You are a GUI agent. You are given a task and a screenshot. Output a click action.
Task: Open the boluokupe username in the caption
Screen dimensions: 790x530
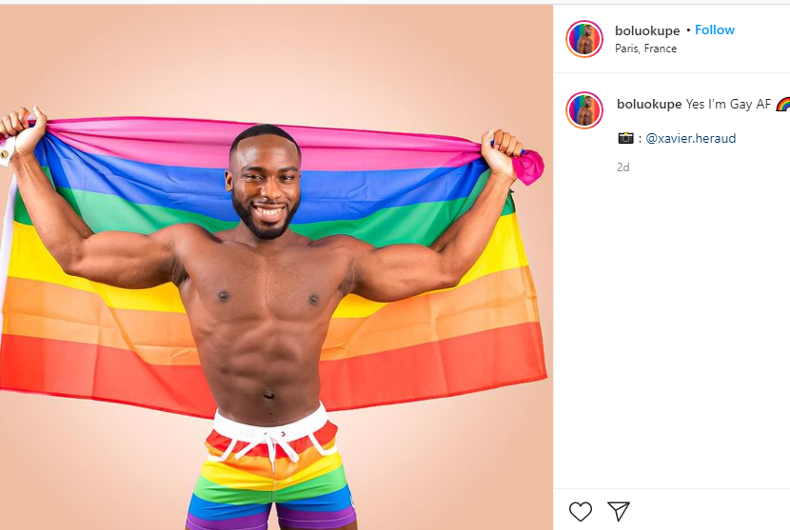(x=649, y=104)
